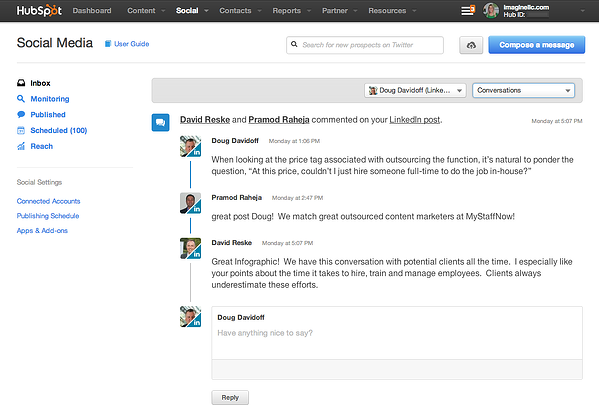This screenshot has height=405, width=599.
Task: Open the User Guide link
Action: pos(131,44)
